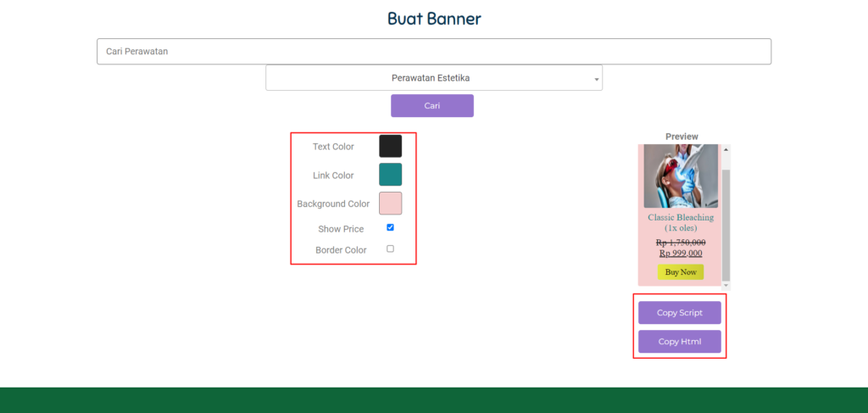868x413 pixels.
Task: Click the Buat Banner page title
Action: click(434, 18)
